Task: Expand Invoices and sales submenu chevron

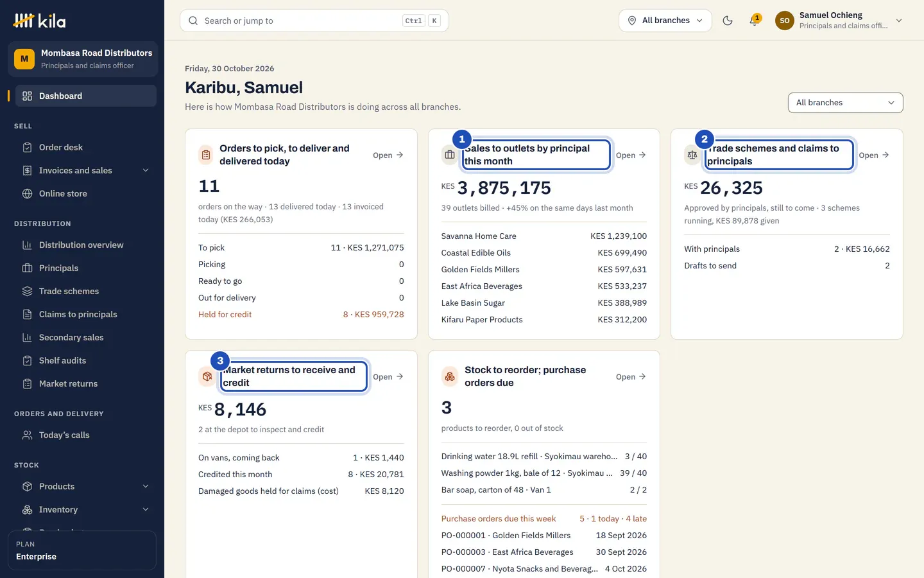Action: coord(146,170)
